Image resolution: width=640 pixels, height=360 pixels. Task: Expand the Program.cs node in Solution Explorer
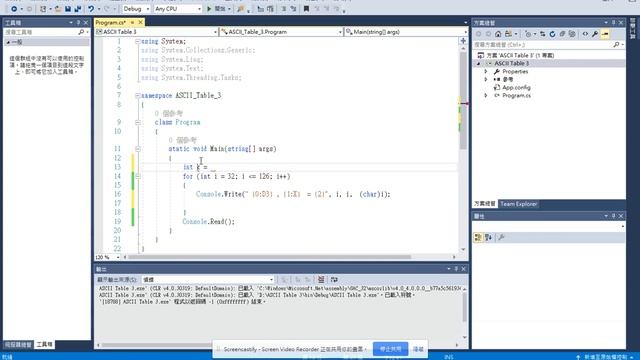(486, 96)
